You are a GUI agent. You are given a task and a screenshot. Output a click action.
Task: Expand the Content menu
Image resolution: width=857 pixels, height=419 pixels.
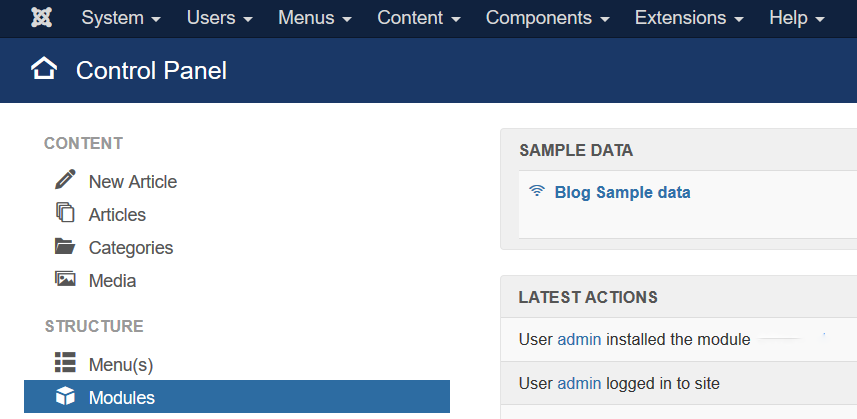coord(418,18)
